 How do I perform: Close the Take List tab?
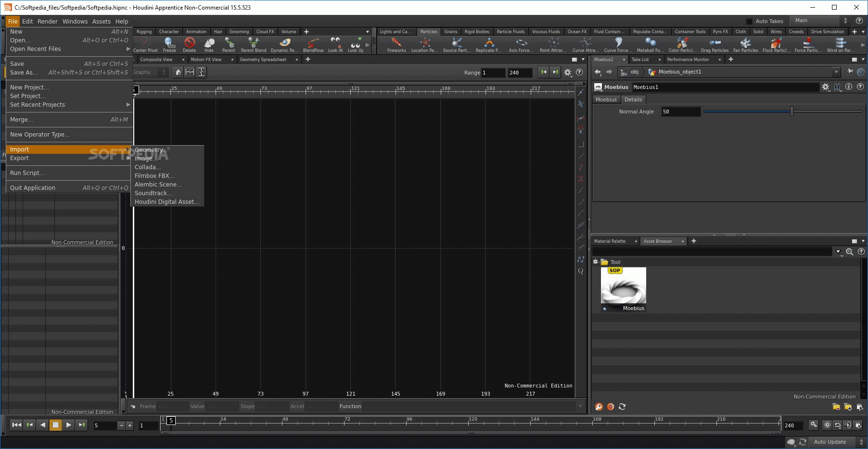660,60
